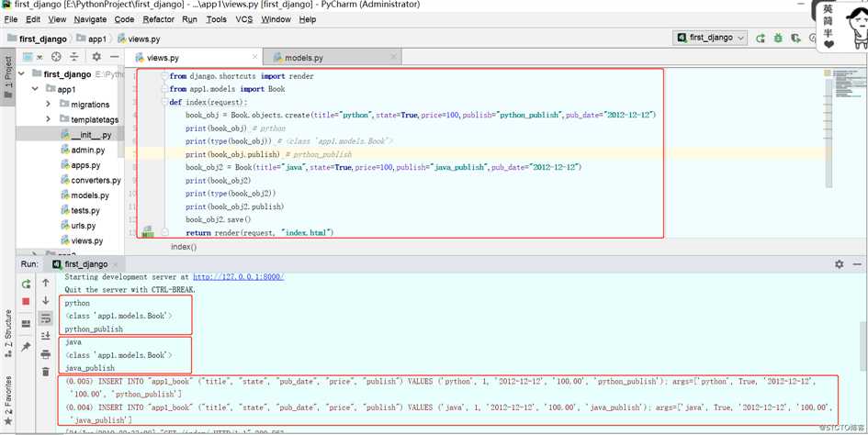The height and width of the screenshot is (435, 868).
Task: Open the View menu
Action: tap(58, 19)
